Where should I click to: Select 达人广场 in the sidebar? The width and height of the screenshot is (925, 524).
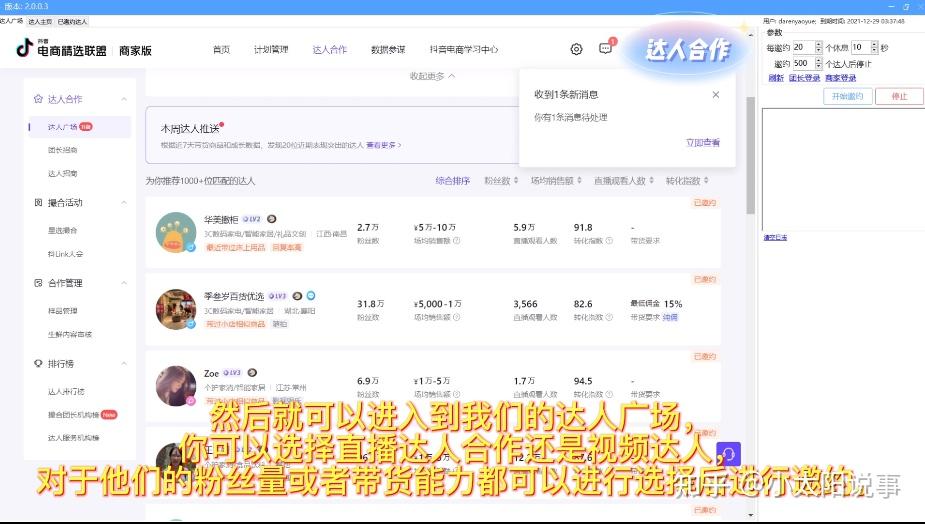tap(80, 127)
